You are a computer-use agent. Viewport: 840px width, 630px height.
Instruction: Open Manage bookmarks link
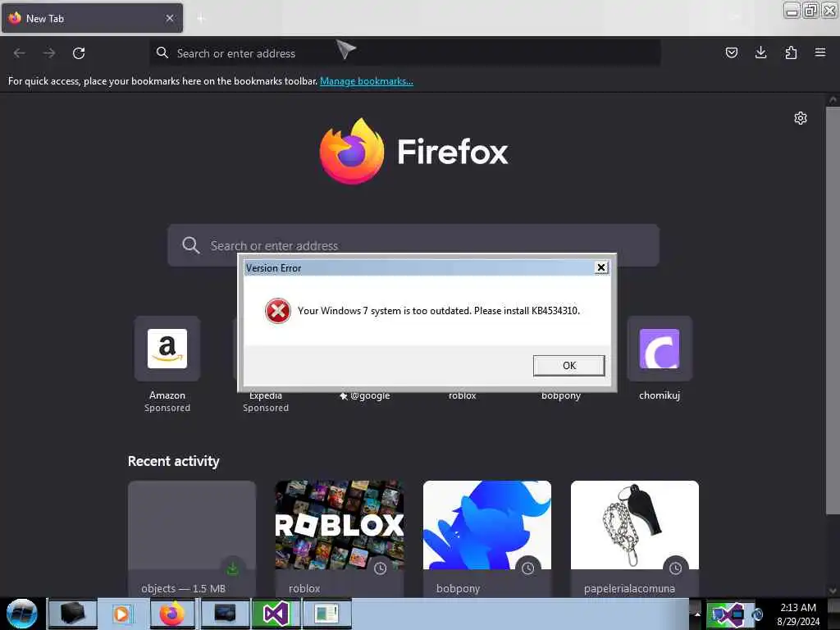point(367,81)
